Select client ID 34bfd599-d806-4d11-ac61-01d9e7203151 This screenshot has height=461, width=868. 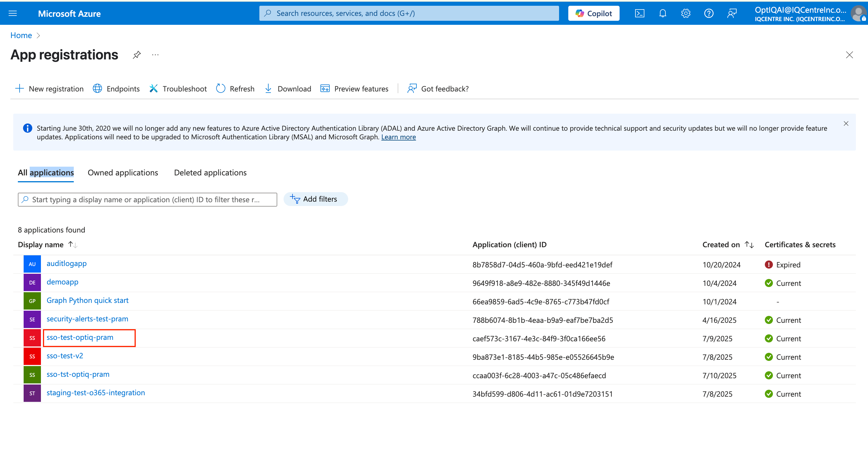click(542, 394)
